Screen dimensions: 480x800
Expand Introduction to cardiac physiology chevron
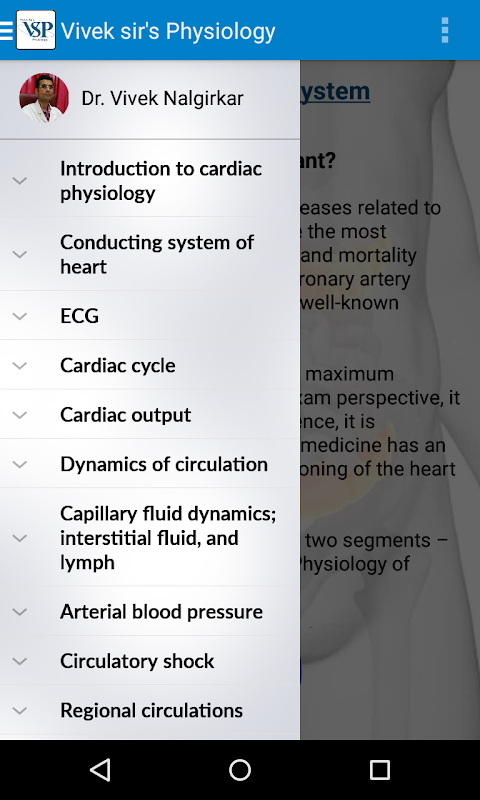[19, 180]
